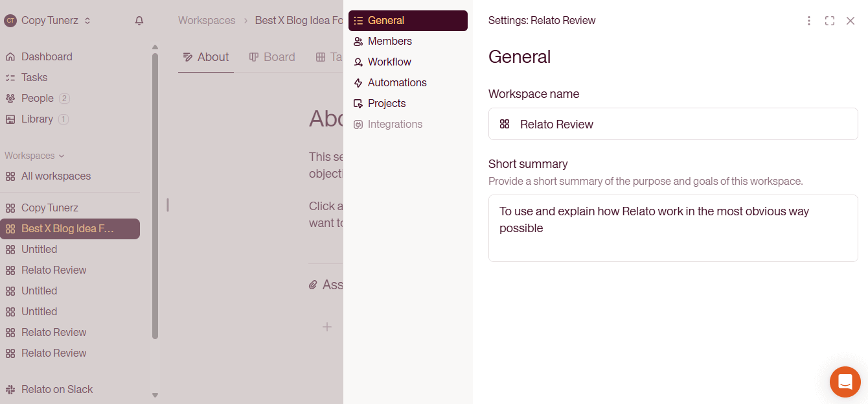This screenshot has height=404, width=868.
Task: Click the sidebar scroll down arrow
Action: click(155, 395)
